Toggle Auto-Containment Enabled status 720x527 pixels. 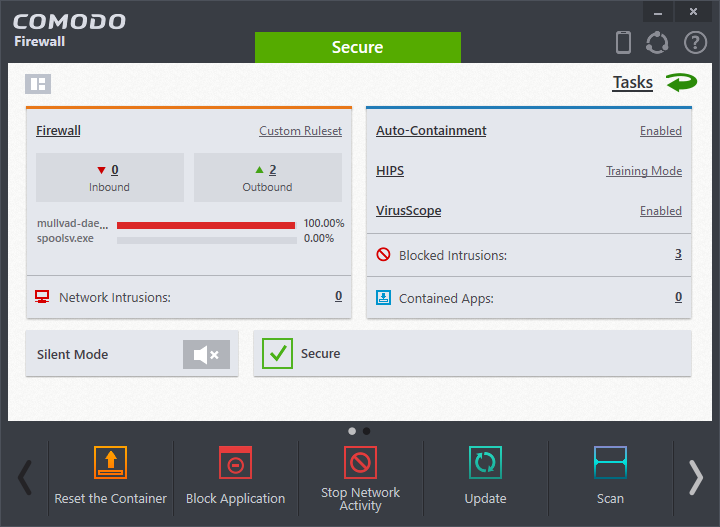[660, 131]
